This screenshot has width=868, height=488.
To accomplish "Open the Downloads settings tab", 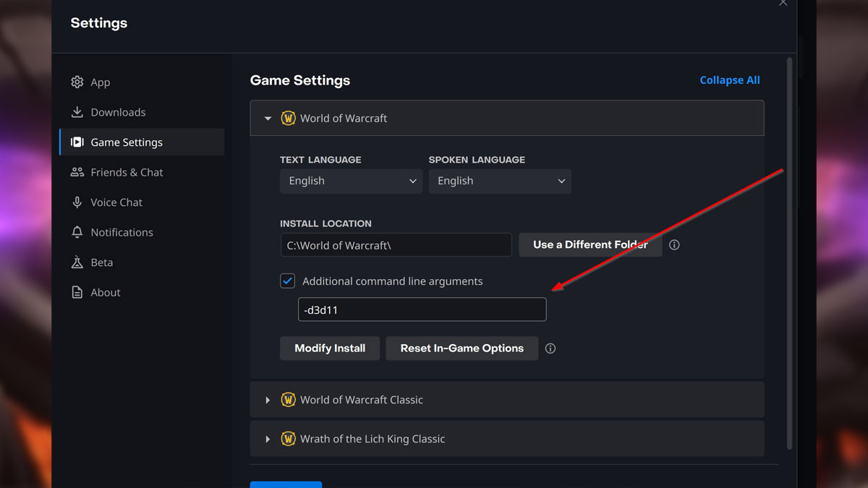I will coord(142,112).
